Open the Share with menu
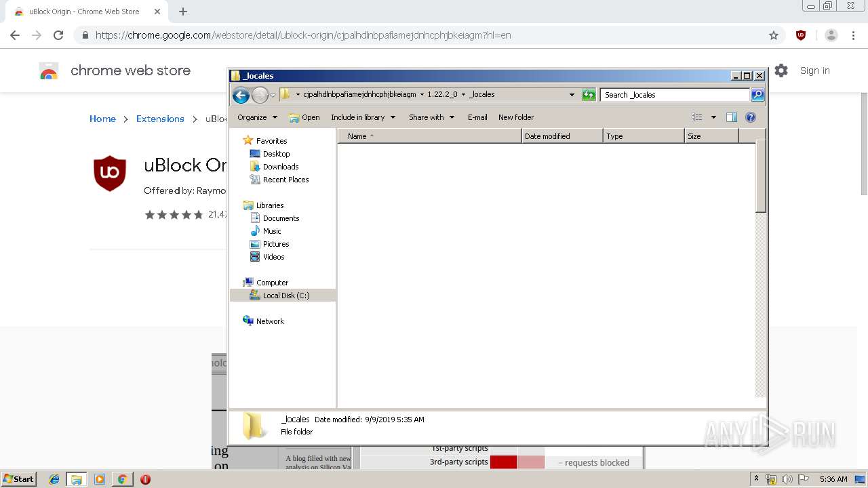Viewport: 868px width, 488px height. [x=431, y=117]
